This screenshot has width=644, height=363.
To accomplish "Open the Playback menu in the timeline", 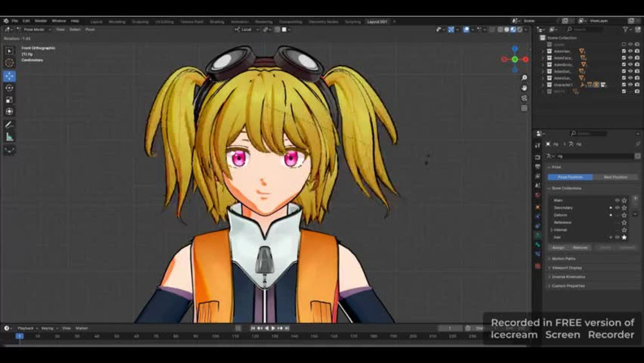I will coord(27,328).
